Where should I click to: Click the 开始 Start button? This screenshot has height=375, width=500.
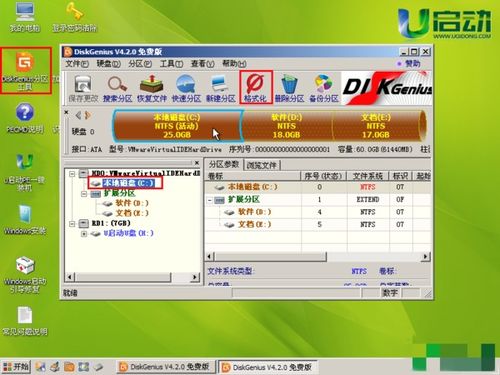(x=16, y=367)
